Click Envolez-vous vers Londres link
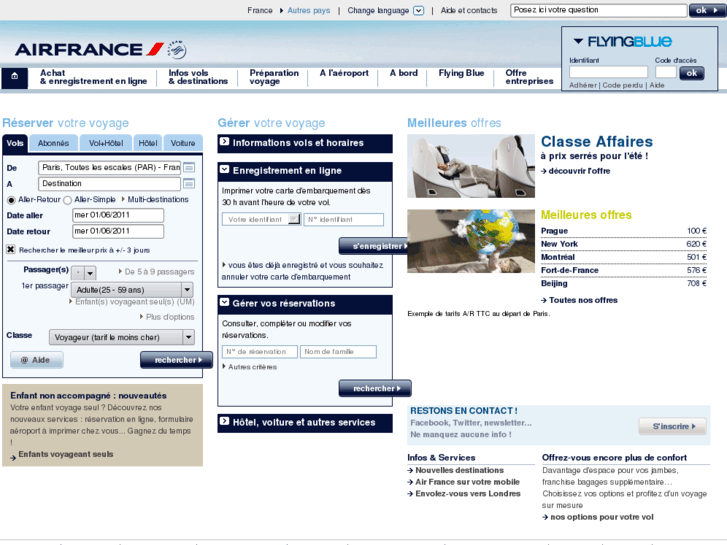 click(468, 494)
